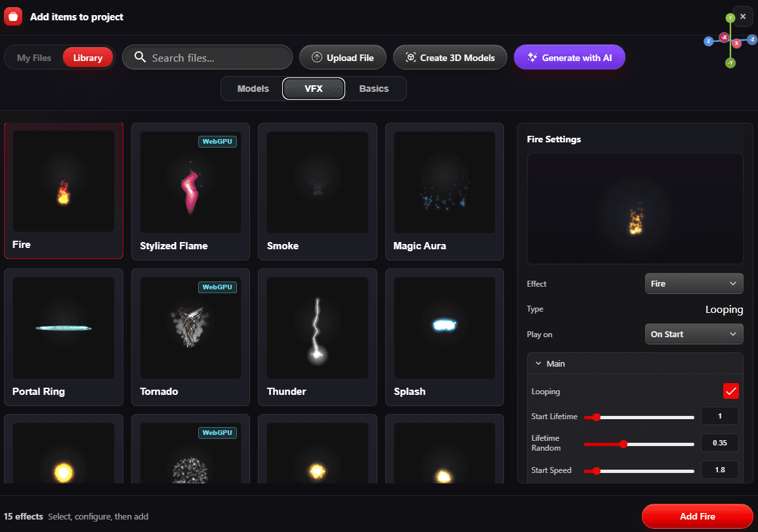The width and height of the screenshot is (758, 532).
Task: Select the Portal Ring effect card
Action: pyautogui.click(x=63, y=337)
